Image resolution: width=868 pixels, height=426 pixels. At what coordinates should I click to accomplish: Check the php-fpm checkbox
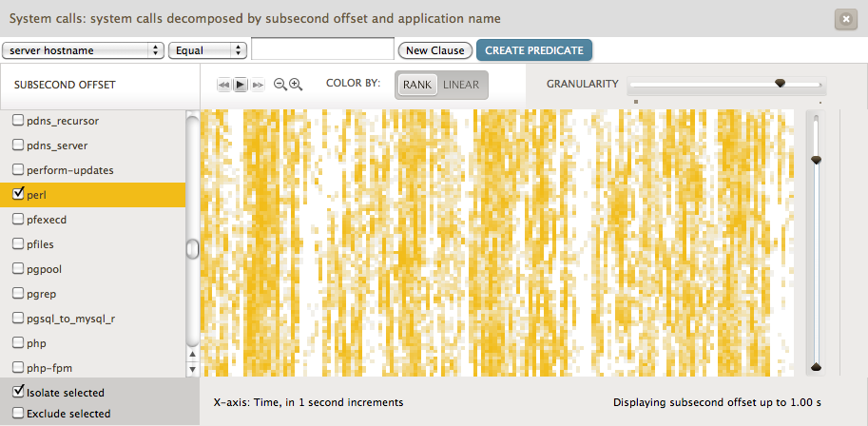pos(18,367)
